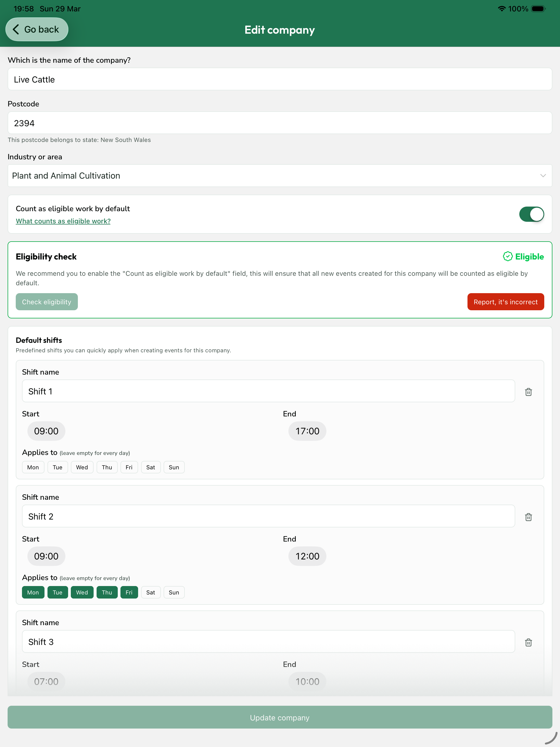Tap the Default shifts heading
This screenshot has height=747, width=560.
[39, 340]
